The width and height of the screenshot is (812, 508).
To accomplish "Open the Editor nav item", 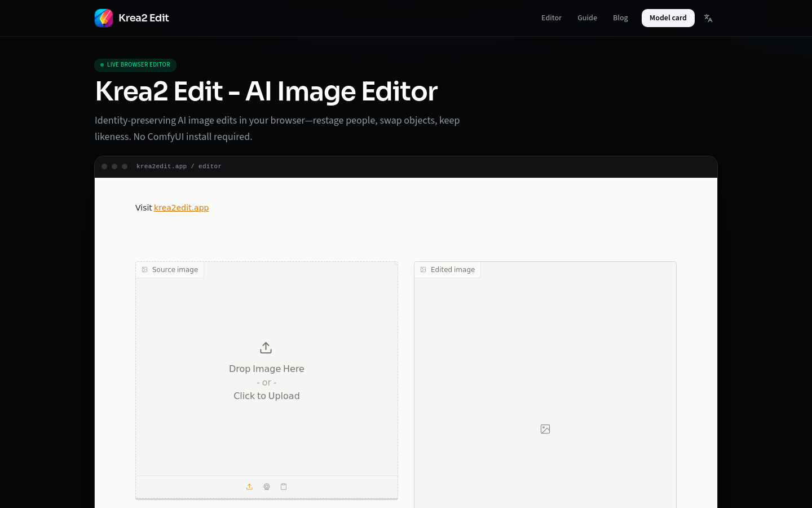I will point(551,18).
